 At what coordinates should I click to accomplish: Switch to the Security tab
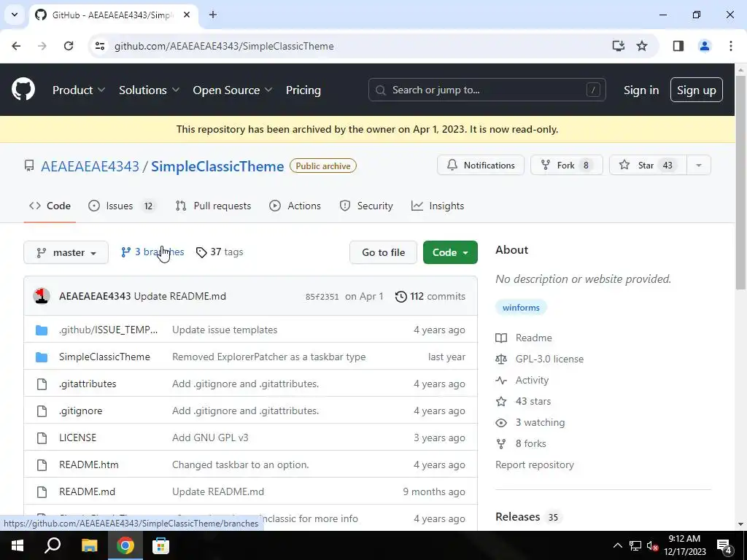366,206
